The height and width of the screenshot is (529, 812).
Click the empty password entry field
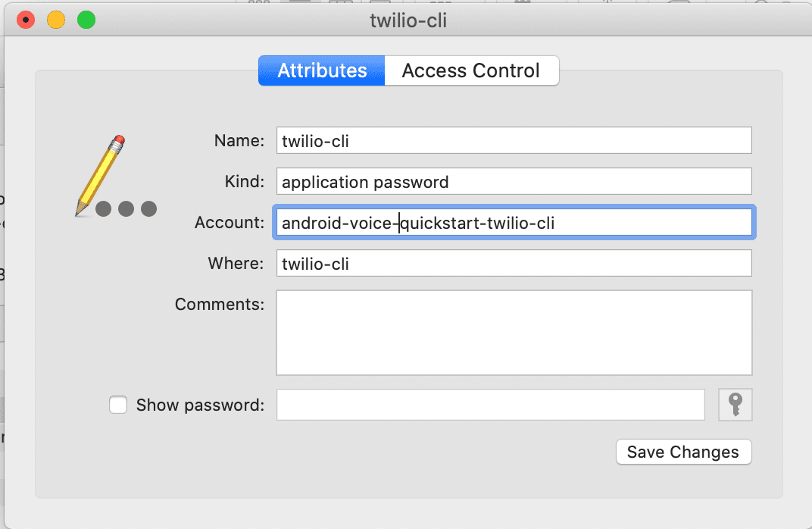[x=490, y=405]
